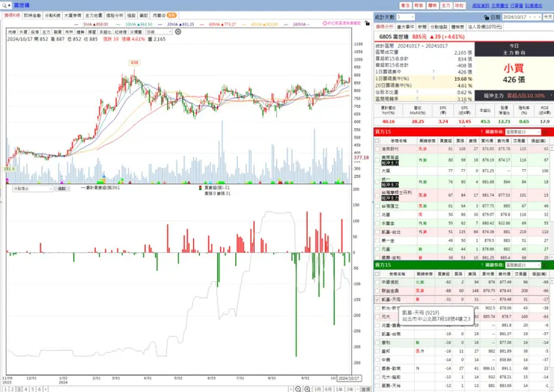Open chart settings gear icon
This screenshot has width=554, height=392.
tap(178, 31)
